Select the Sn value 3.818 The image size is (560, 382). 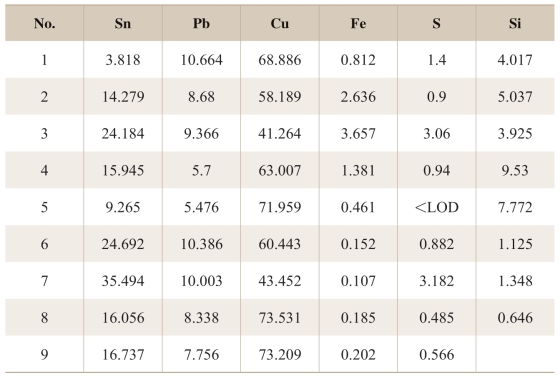(x=123, y=60)
